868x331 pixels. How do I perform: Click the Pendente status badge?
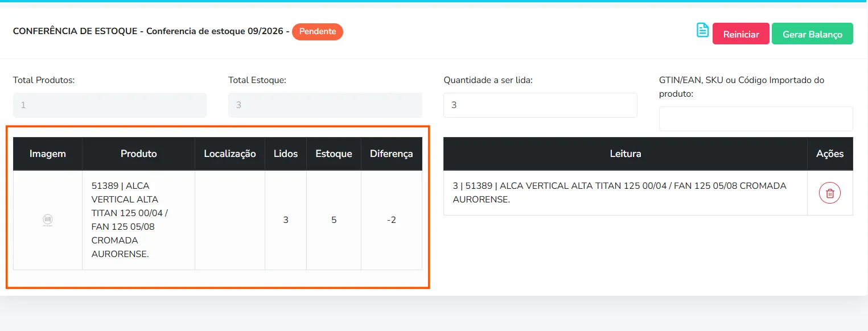click(x=318, y=32)
